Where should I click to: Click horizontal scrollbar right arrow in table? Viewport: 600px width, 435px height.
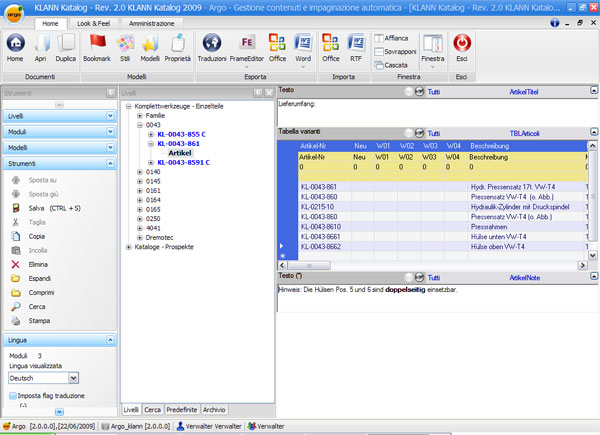click(x=582, y=265)
